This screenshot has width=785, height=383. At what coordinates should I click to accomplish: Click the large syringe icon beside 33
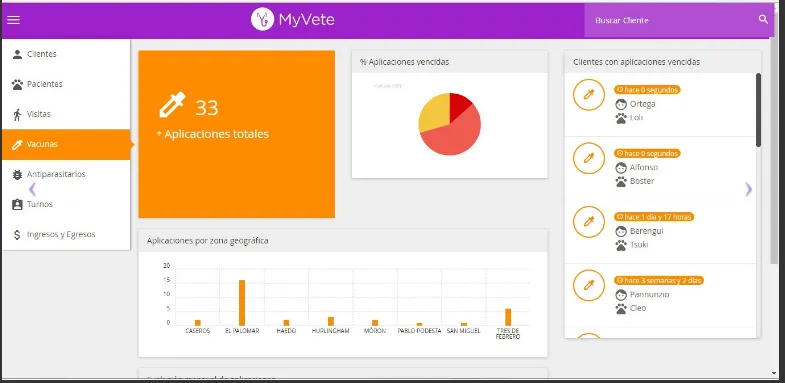[172, 105]
